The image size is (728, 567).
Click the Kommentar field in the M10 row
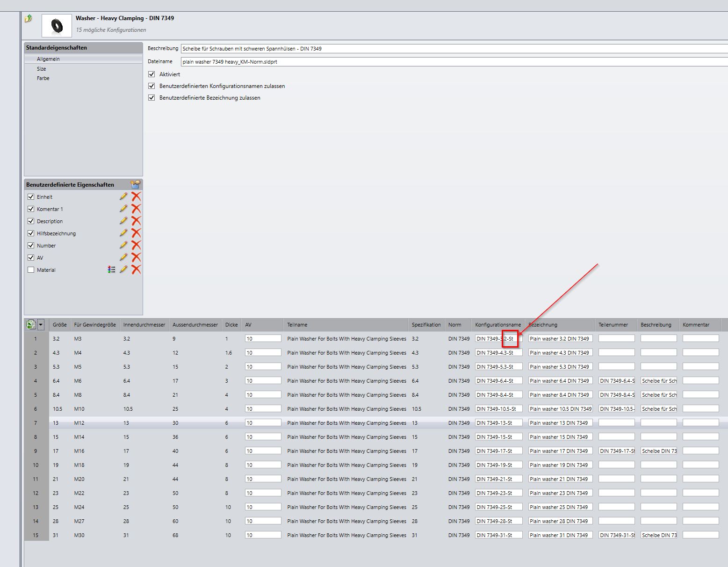coord(701,409)
